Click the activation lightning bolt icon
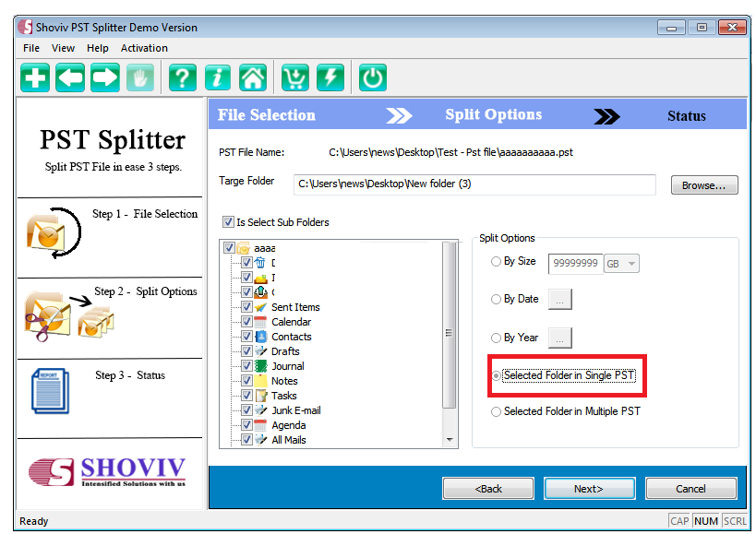 point(330,77)
